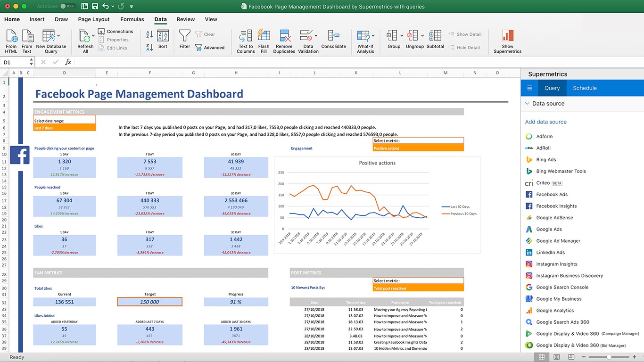644x362 pixels.
Task: Select the Flash Fill icon
Action: 264,37
